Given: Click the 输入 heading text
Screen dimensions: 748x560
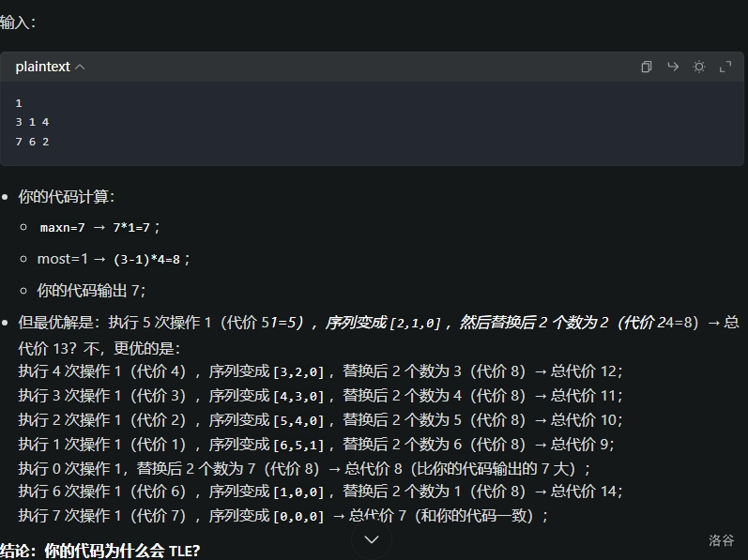Looking at the screenshot, I should tap(17, 22).
